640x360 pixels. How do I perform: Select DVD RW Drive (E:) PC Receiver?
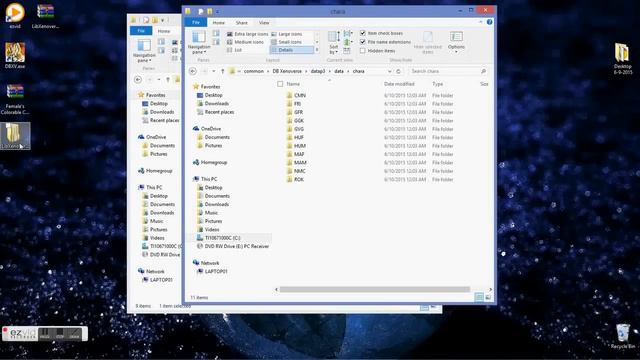(x=237, y=246)
